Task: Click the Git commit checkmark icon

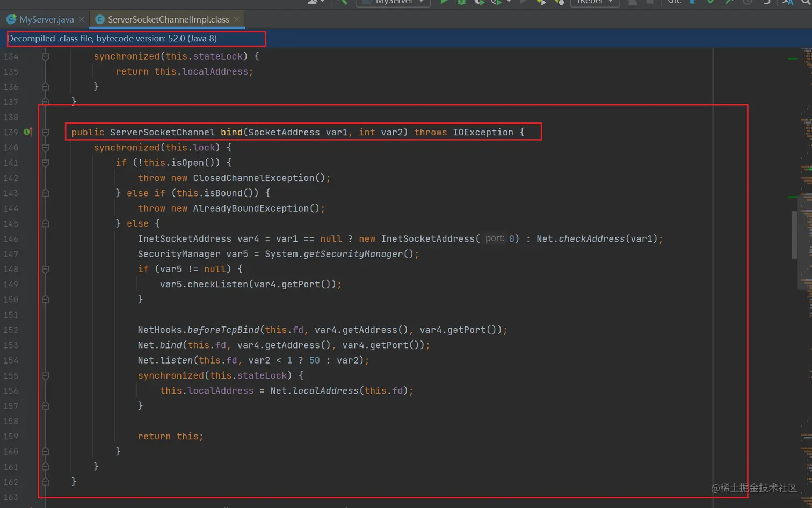Action: click(x=711, y=2)
